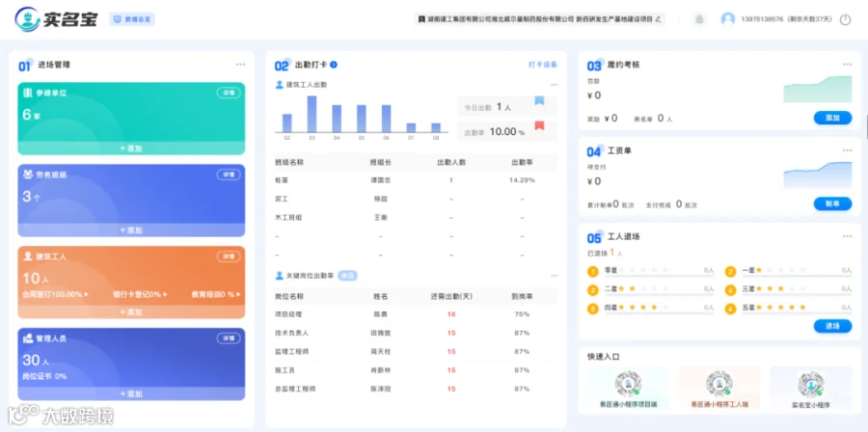Click 添加 under the 建筑工人 card
The image size is (868, 432).
click(131, 312)
